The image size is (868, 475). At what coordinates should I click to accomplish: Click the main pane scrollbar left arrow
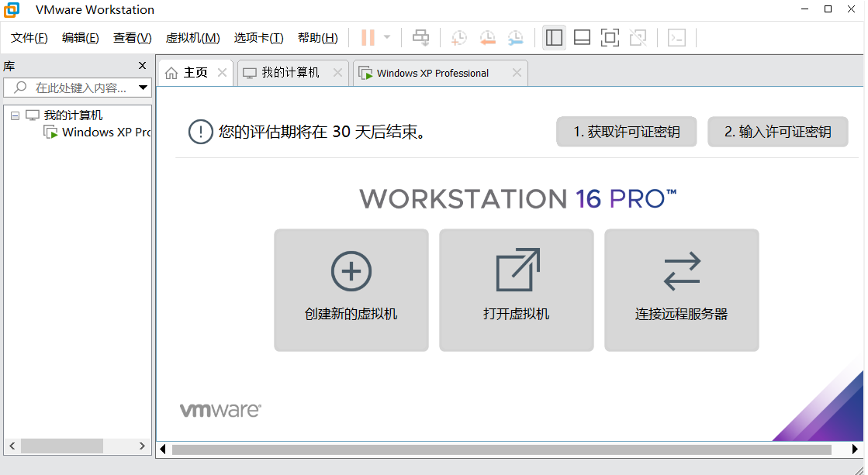tap(163, 449)
